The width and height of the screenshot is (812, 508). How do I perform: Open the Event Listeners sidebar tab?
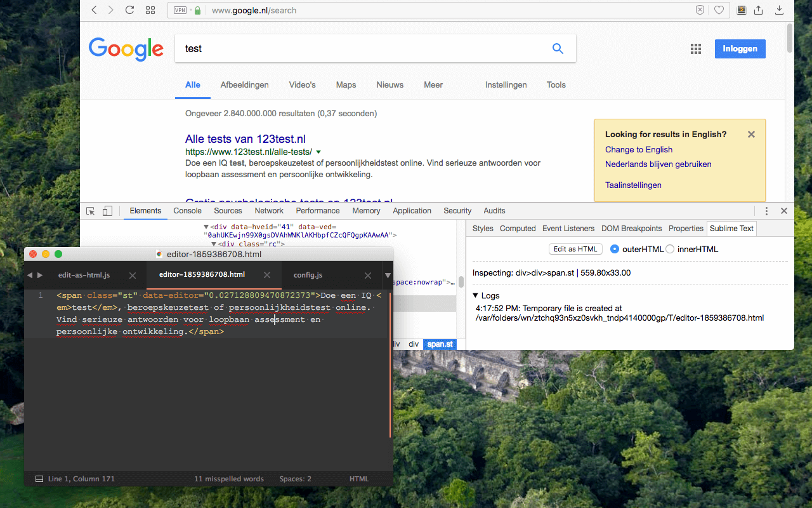pos(568,229)
